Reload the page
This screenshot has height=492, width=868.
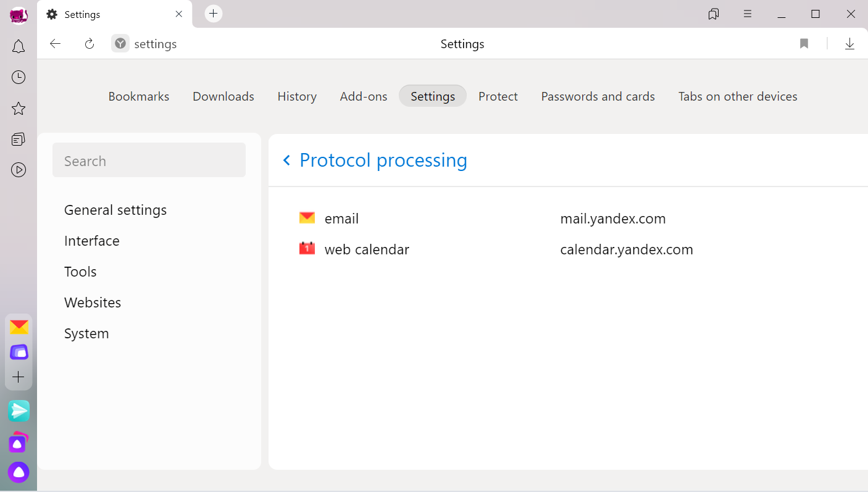pyautogui.click(x=90, y=44)
